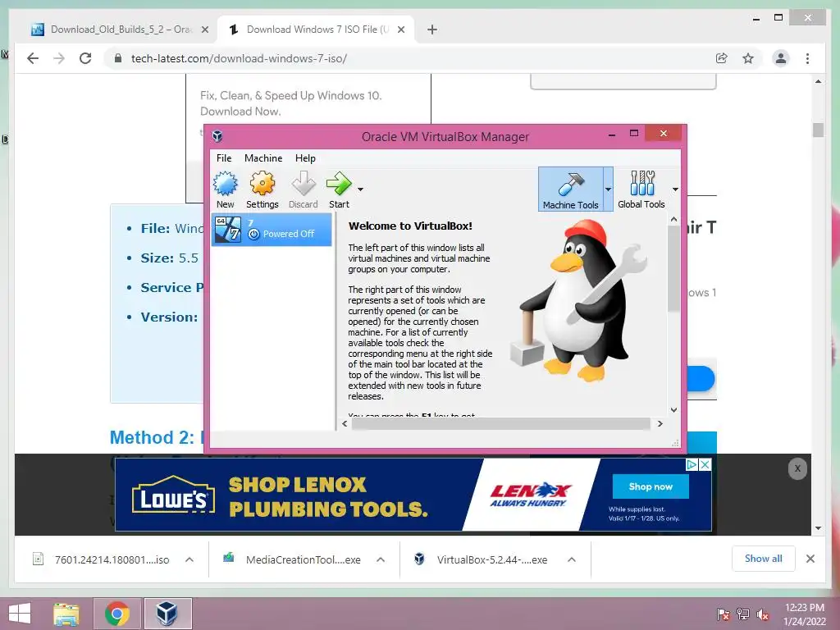
Task: Select Machine Tools button
Action: [570, 189]
